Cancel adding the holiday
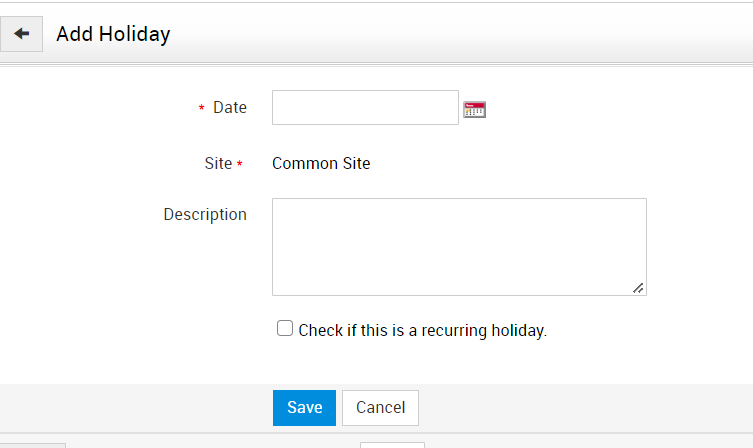Image resolution: width=753 pixels, height=448 pixels. point(380,408)
